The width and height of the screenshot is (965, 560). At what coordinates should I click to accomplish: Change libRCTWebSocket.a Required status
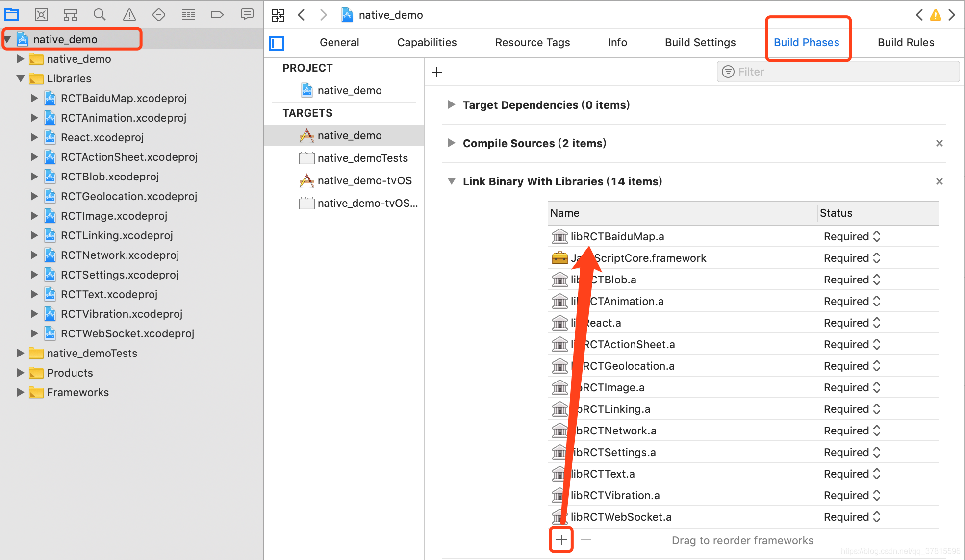pos(852,517)
